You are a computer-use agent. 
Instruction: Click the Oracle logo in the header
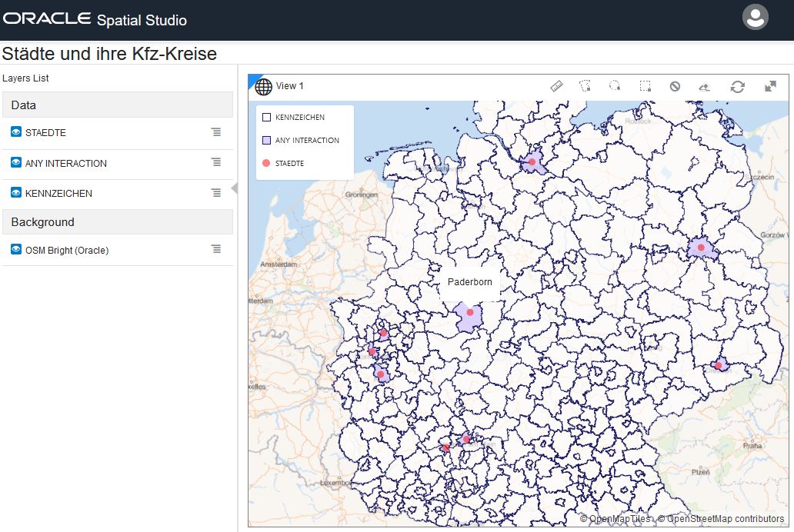(x=47, y=18)
